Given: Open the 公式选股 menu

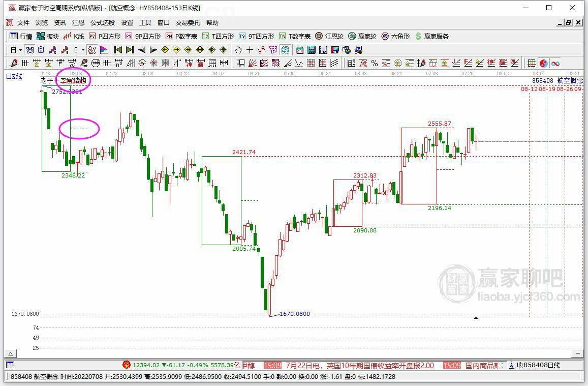Looking at the screenshot, I should (103, 22).
